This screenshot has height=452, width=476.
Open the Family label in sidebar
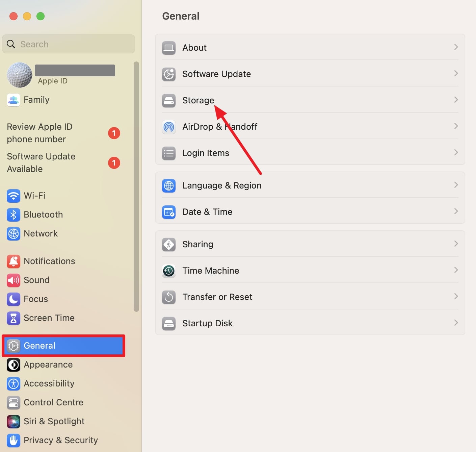pyautogui.click(x=36, y=100)
